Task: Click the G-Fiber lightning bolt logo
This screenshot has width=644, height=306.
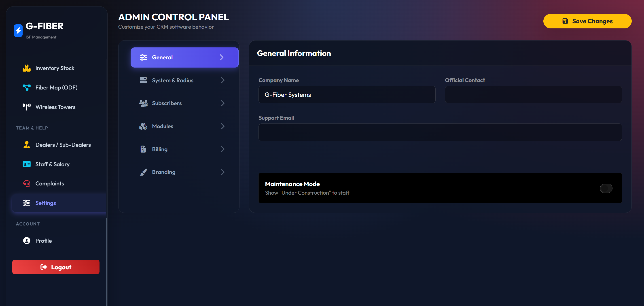Action: point(18,30)
